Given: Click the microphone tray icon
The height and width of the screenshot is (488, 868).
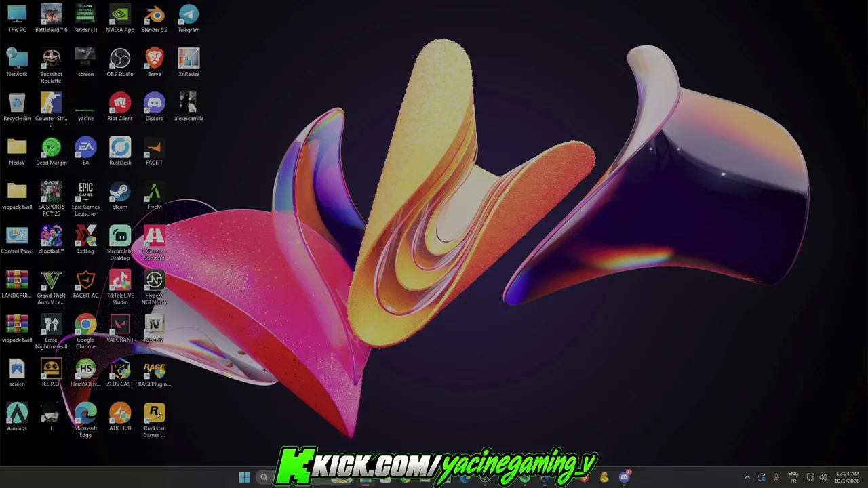Looking at the screenshot, I should point(776,477).
